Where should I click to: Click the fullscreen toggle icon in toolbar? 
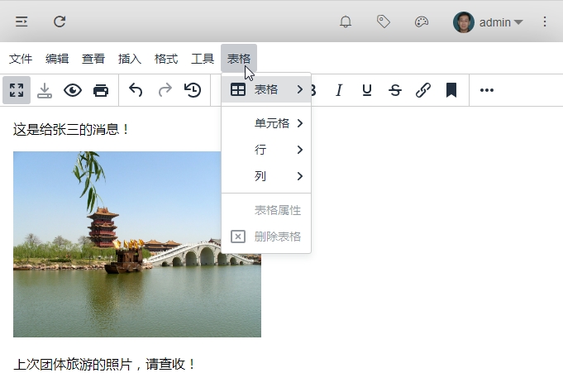coord(17,90)
